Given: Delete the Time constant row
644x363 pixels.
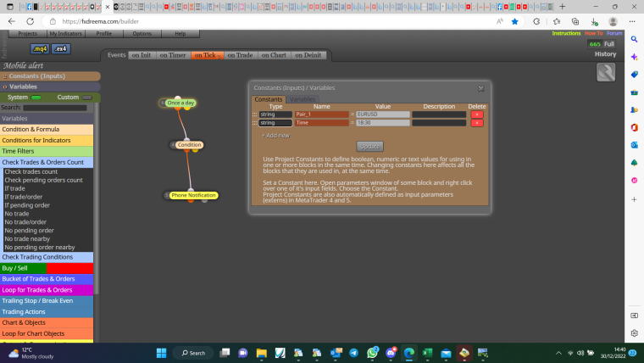Looking at the screenshot, I should pyautogui.click(x=477, y=123).
